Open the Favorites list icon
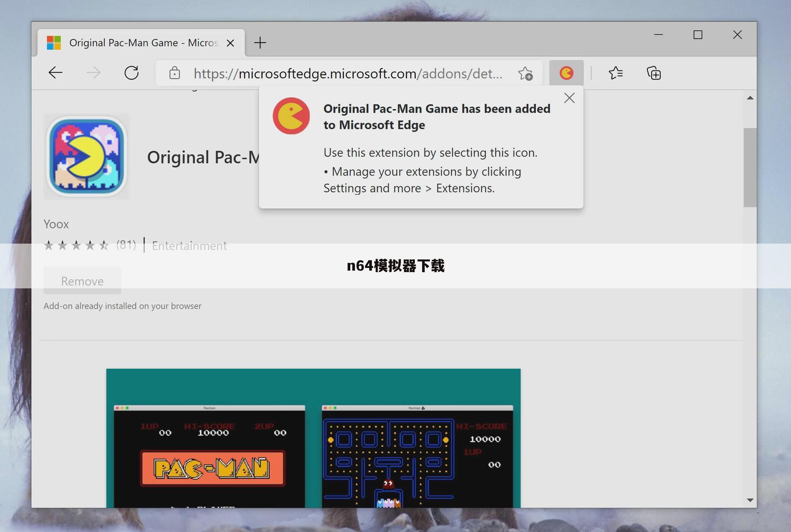Screen dimensions: 791x532 coord(615,73)
